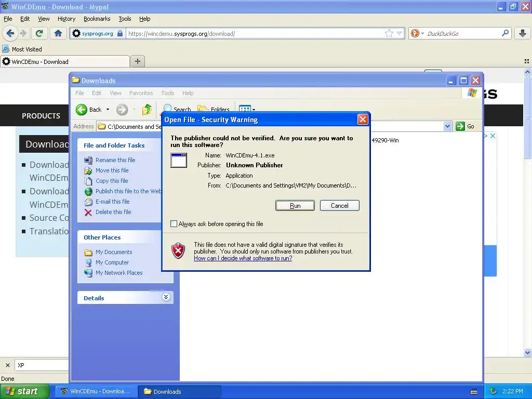Screen dimensions: 532x399
Task: Click the My Computer icon
Action: 88,262
